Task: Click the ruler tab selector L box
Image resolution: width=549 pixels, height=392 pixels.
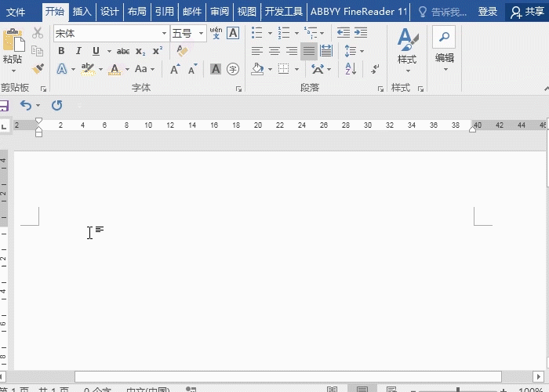Action: (5, 126)
